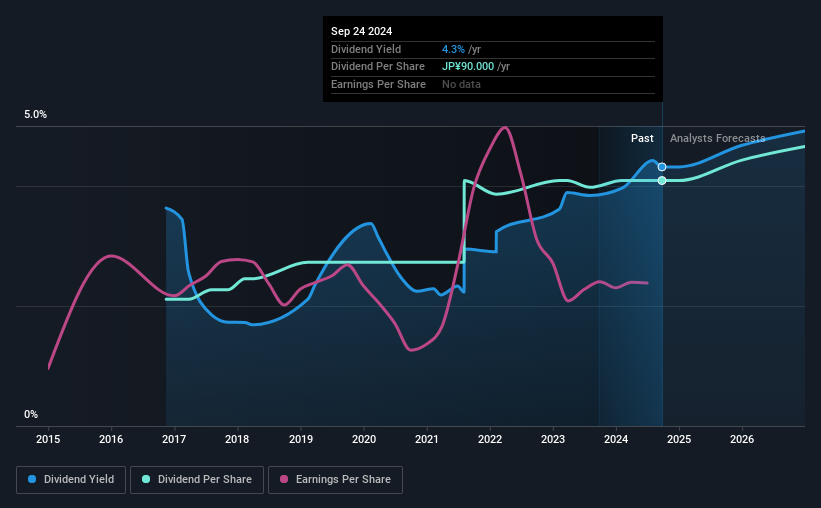
Task: Click the Earnings Per Share tooltip row label
Action: tap(378, 84)
